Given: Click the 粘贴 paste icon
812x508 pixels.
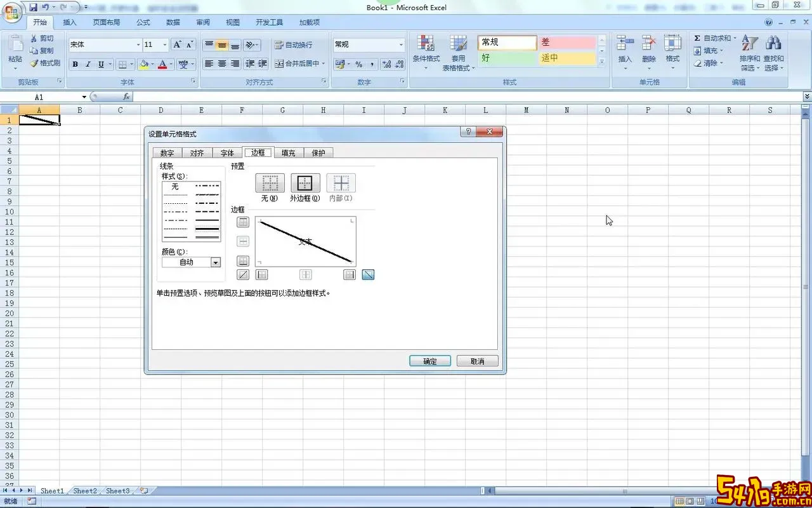Looking at the screenshot, I should click(15, 44).
